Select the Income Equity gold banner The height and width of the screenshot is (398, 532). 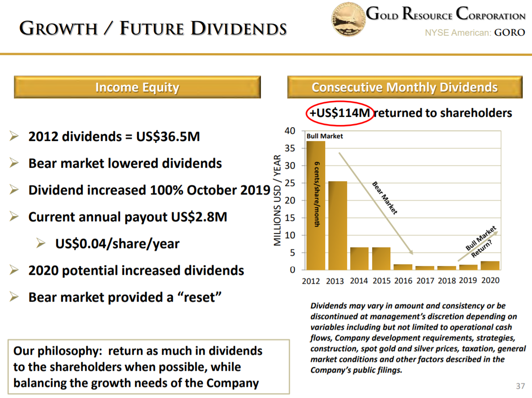click(137, 87)
